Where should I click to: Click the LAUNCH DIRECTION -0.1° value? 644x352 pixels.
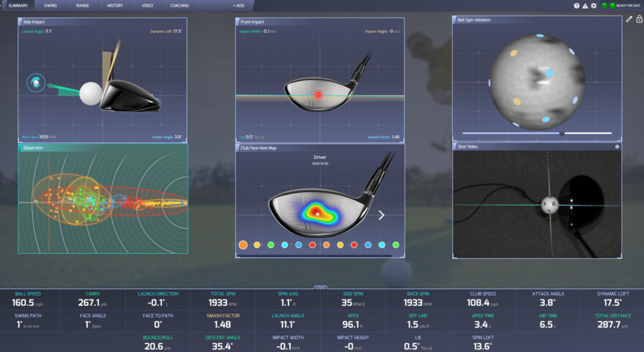pos(158,303)
